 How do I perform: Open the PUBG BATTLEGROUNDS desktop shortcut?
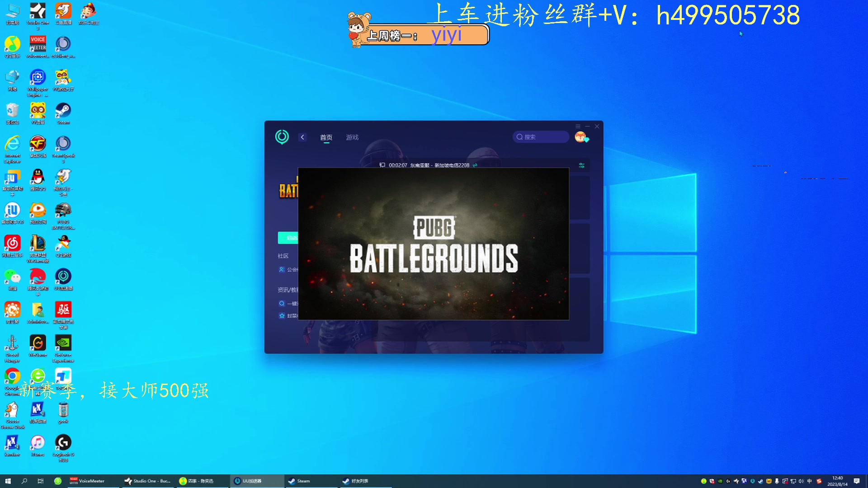click(63, 216)
